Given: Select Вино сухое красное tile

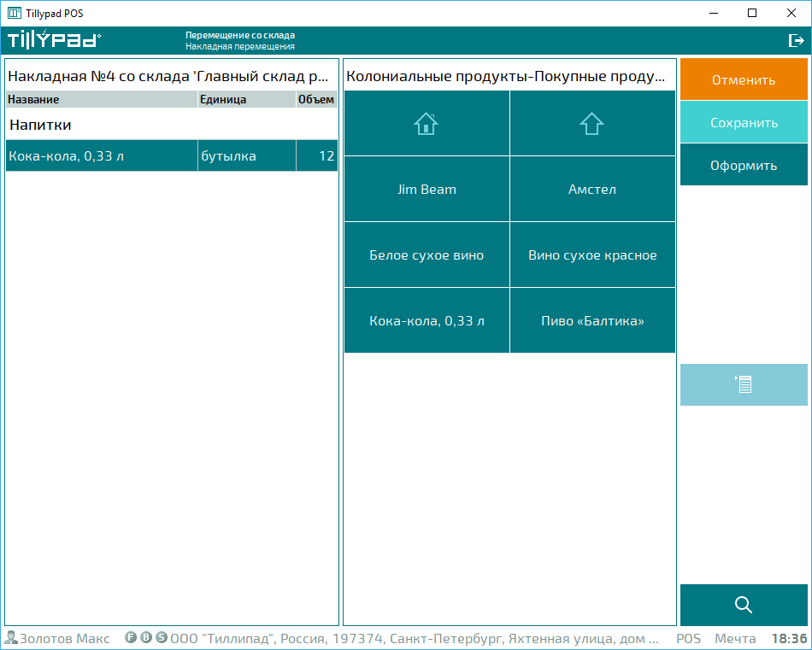Looking at the screenshot, I should [x=592, y=255].
